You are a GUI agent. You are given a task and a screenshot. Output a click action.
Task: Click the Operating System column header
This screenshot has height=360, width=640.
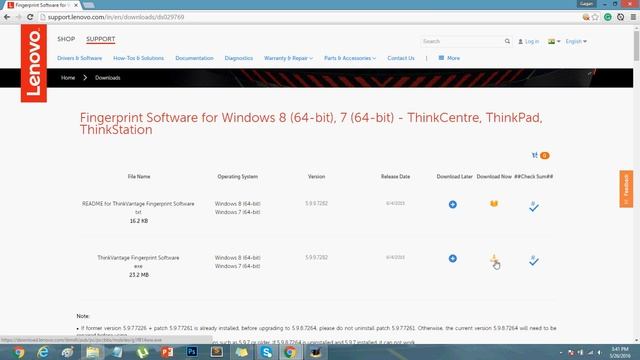[x=238, y=177]
